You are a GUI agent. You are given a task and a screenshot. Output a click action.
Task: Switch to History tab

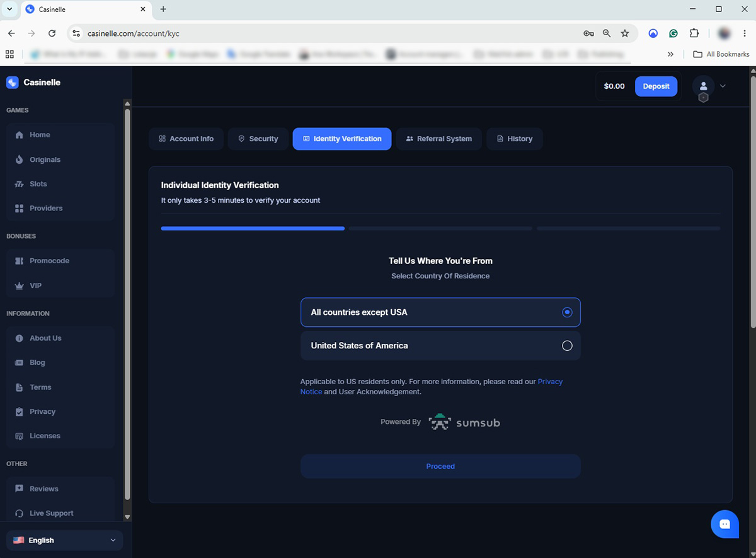tap(515, 139)
